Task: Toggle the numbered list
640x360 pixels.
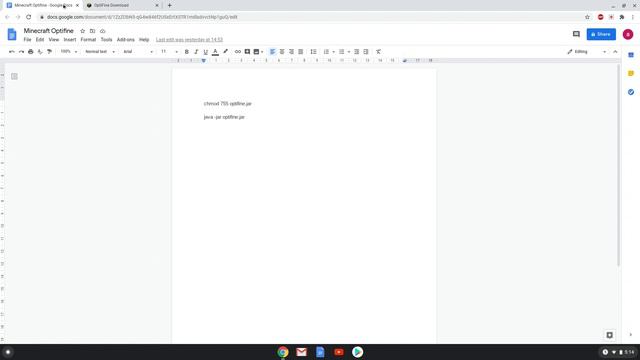Action: click(x=326, y=52)
